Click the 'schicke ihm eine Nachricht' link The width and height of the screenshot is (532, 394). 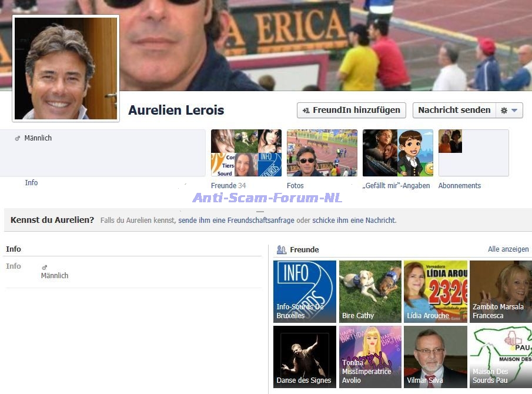click(354, 221)
